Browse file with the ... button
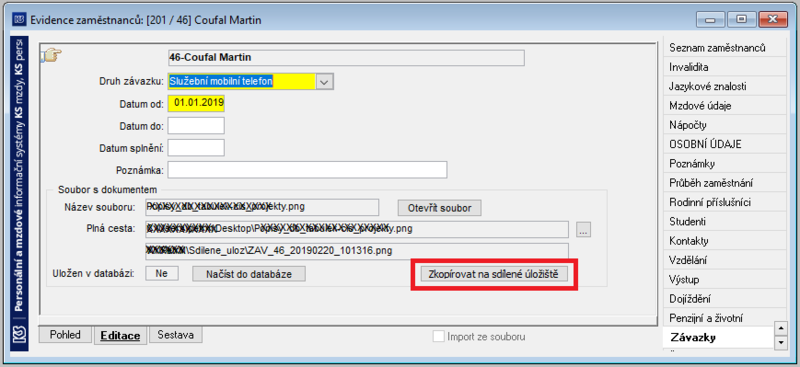800x367 pixels. click(584, 230)
